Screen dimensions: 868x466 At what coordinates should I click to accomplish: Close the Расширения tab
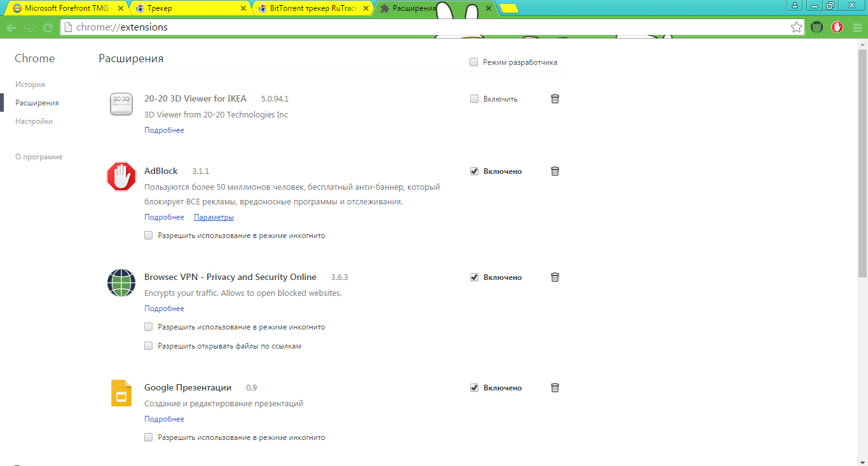coord(488,9)
